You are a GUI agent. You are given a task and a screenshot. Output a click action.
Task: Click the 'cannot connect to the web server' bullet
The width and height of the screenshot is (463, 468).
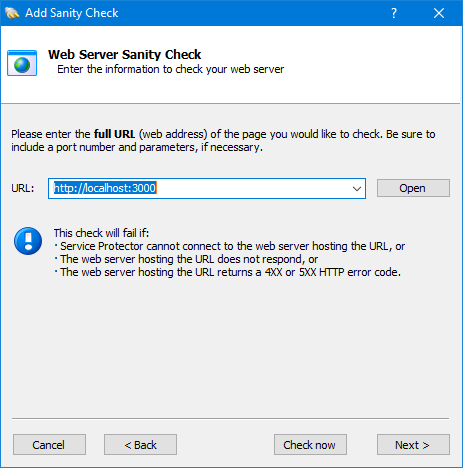click(230, 246)
